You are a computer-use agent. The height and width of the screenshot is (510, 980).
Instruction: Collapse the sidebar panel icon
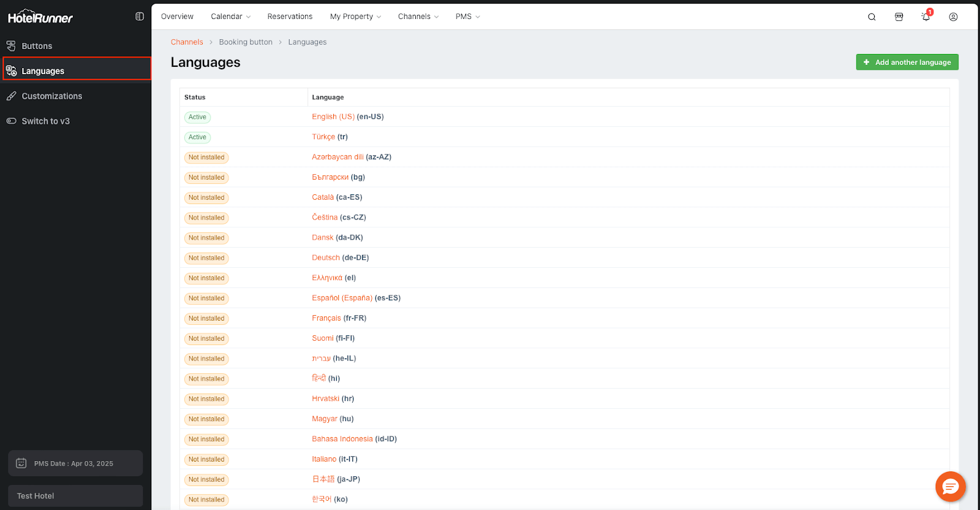click(140, 17)
